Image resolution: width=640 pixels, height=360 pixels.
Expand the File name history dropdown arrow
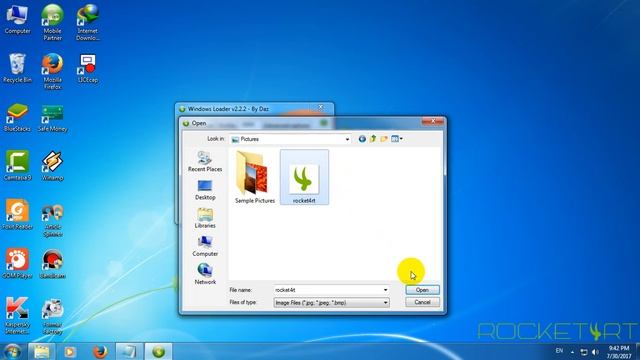[385, 290]
